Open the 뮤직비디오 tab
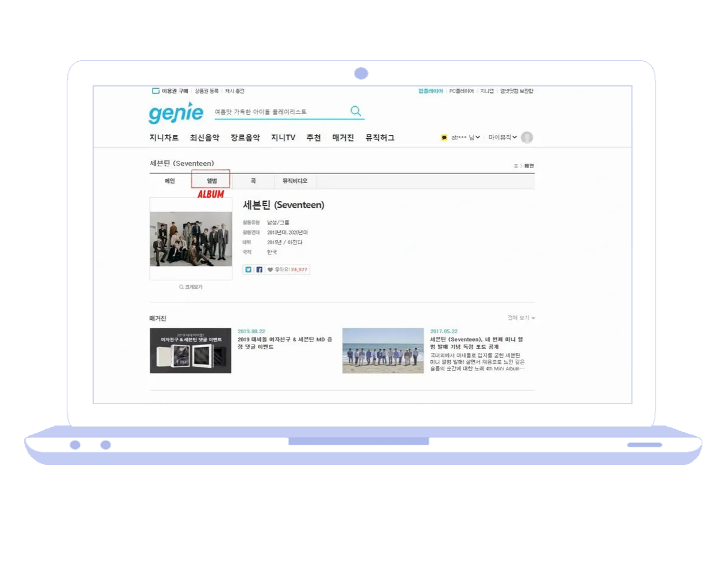The height and width of the screenshot is (563, 728). point(295,181)
